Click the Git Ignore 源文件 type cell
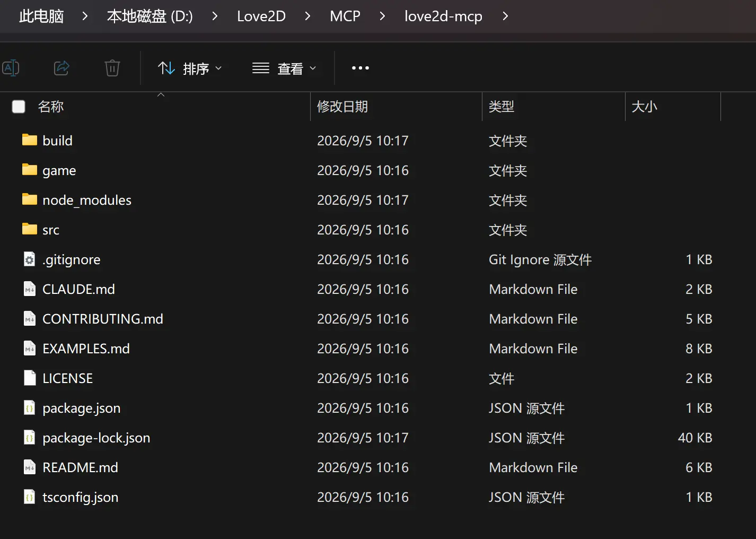 (x=540, y=259)
